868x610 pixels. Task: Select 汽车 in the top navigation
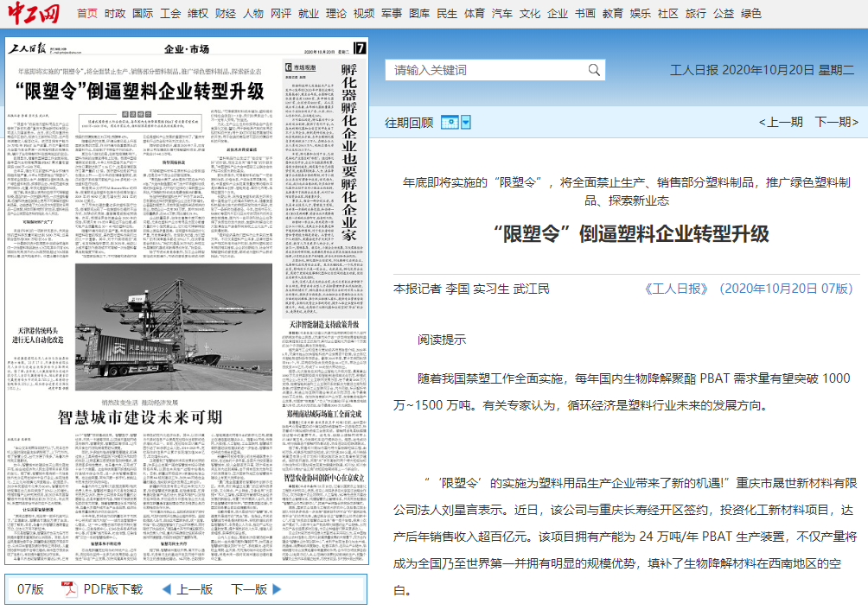(502, 13)
